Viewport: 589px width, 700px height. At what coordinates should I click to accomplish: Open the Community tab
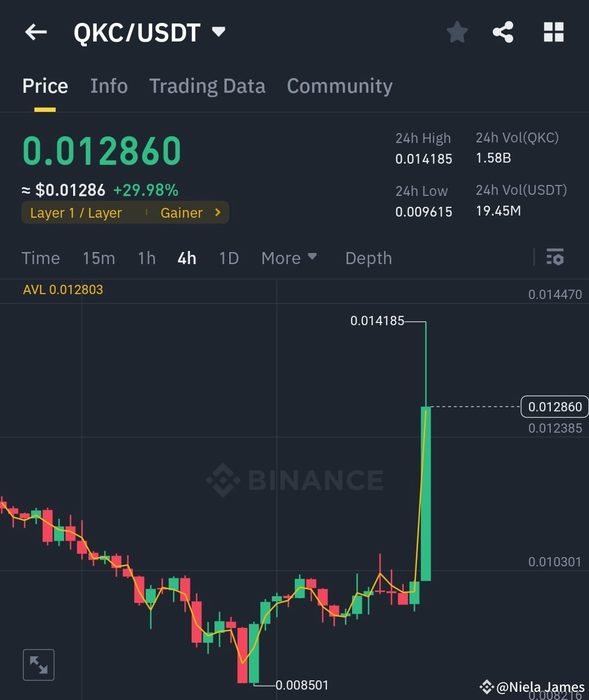pos(340,86)
